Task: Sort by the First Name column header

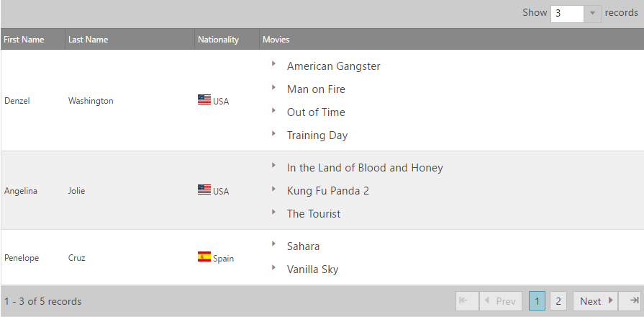Action: (x=24, y=40)
